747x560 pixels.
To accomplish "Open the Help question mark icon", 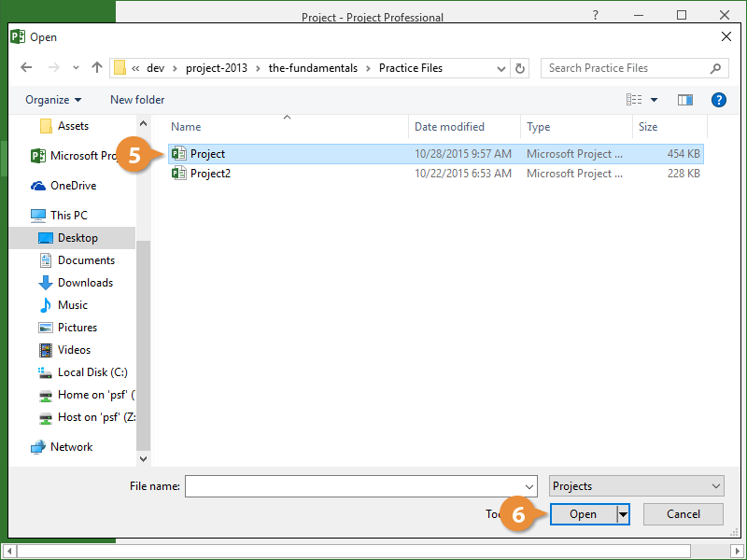I will pos(718,100).
